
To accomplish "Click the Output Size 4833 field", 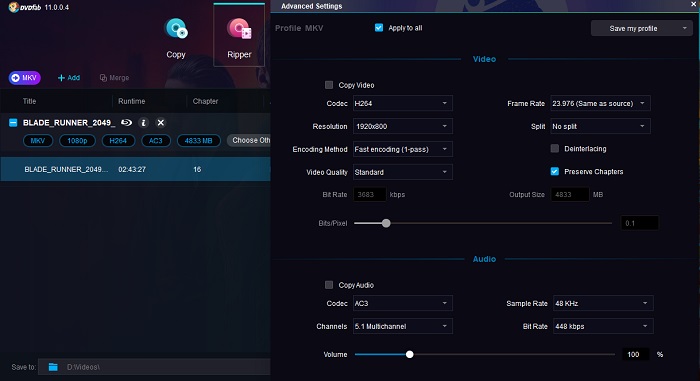I will [x=570, y=195].
